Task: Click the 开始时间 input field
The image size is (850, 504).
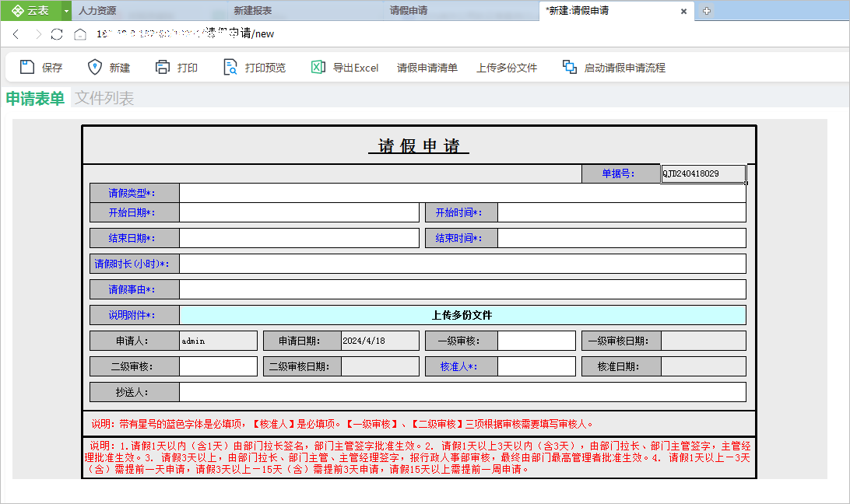Action: [x=622, y=212]
